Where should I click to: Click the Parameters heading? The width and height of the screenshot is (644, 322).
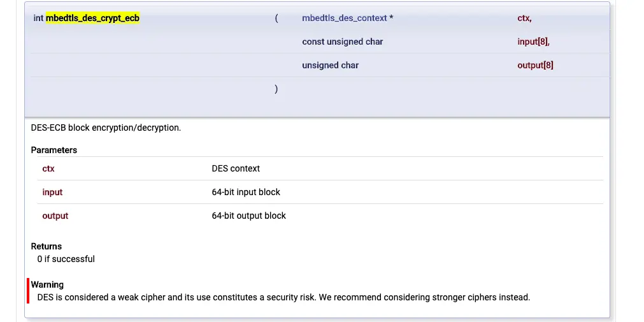point(54,150)
